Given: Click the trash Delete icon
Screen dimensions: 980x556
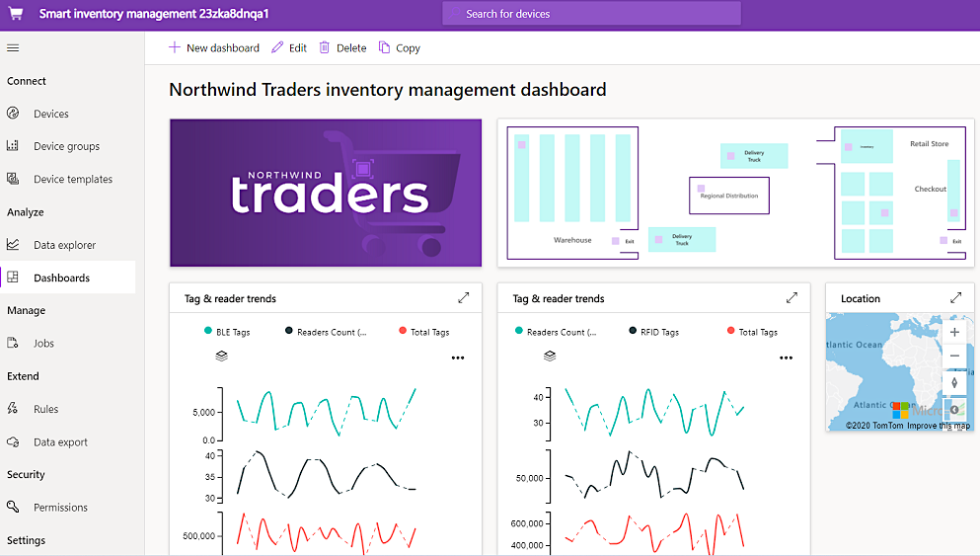Looking at the screenshot, I should (x=325, y=47).
